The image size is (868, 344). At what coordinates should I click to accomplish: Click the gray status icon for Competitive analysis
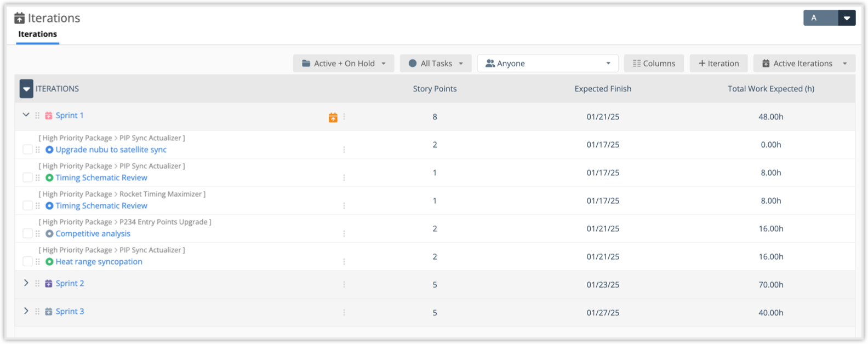pyautogui.click(x=49, y=234)
